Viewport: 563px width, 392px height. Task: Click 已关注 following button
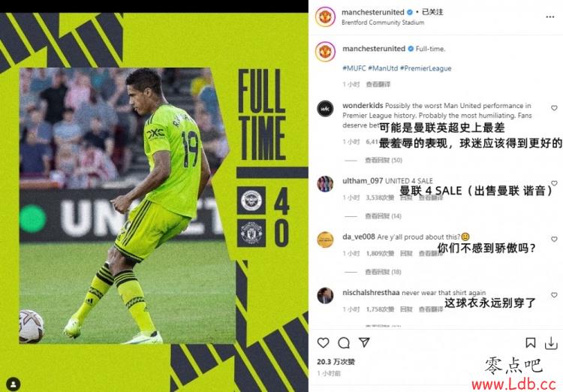tap(432, 12)
